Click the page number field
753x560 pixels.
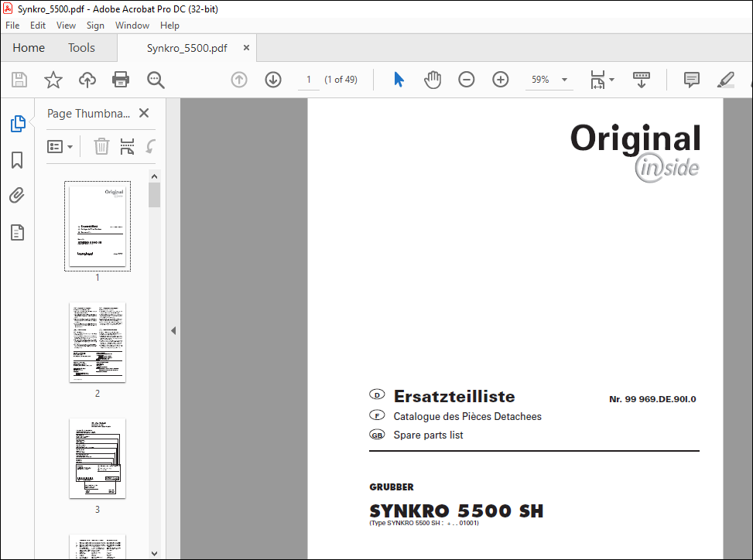pyautogui.click(x=309, y=80)
